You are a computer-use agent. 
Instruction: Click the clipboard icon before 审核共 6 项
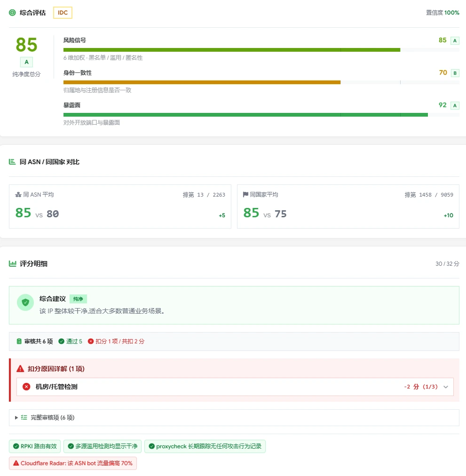19,341
